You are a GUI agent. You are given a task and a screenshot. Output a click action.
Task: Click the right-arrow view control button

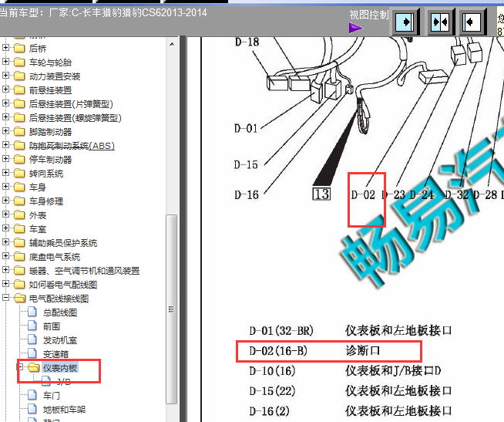coord(406,22)
